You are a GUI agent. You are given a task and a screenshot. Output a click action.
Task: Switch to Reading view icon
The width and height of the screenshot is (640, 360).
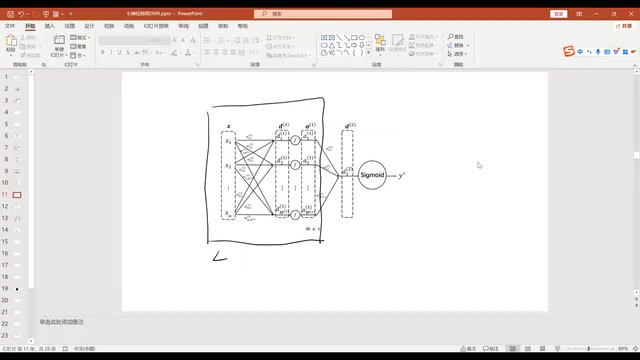(x=542, y=349)
